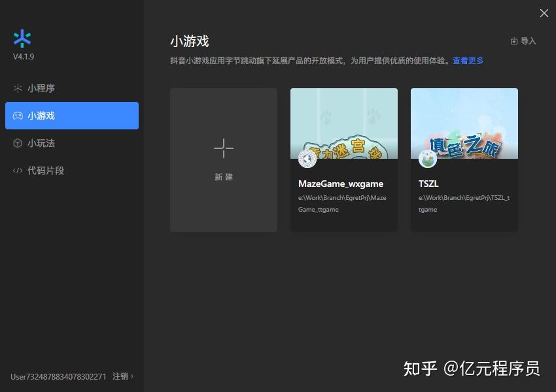Click the 小游戏 page heading
The height and width of the screenshot is (392, 556).
(x=190, y=41)
